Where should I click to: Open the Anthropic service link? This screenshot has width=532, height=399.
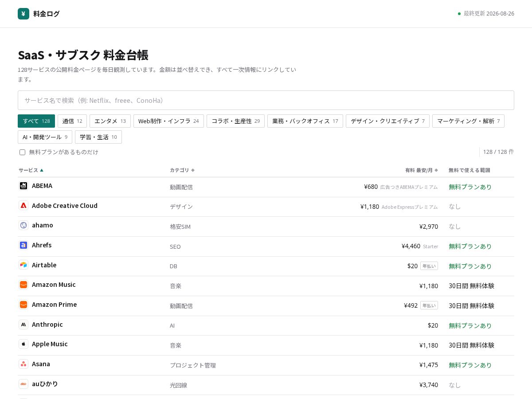coord(47,325)
